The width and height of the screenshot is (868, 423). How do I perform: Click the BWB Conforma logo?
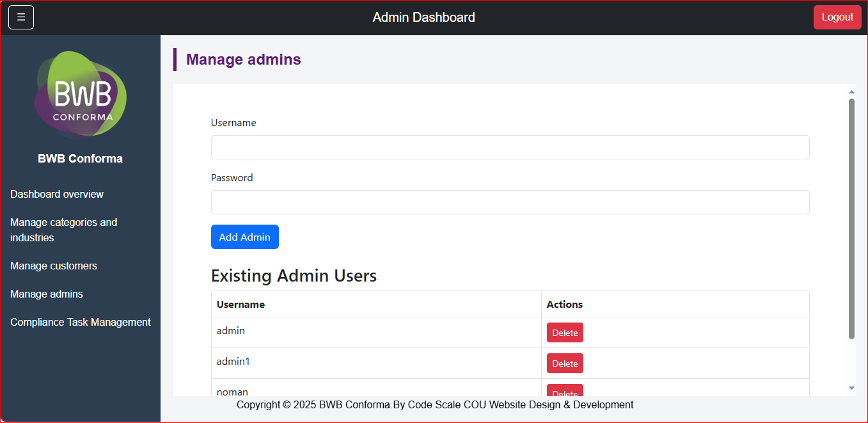point(81,95)
